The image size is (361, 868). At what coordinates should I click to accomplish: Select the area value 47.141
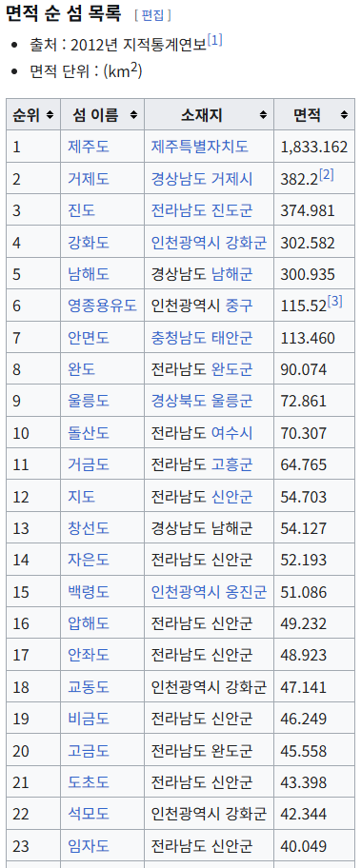click(x=304, y=687)
